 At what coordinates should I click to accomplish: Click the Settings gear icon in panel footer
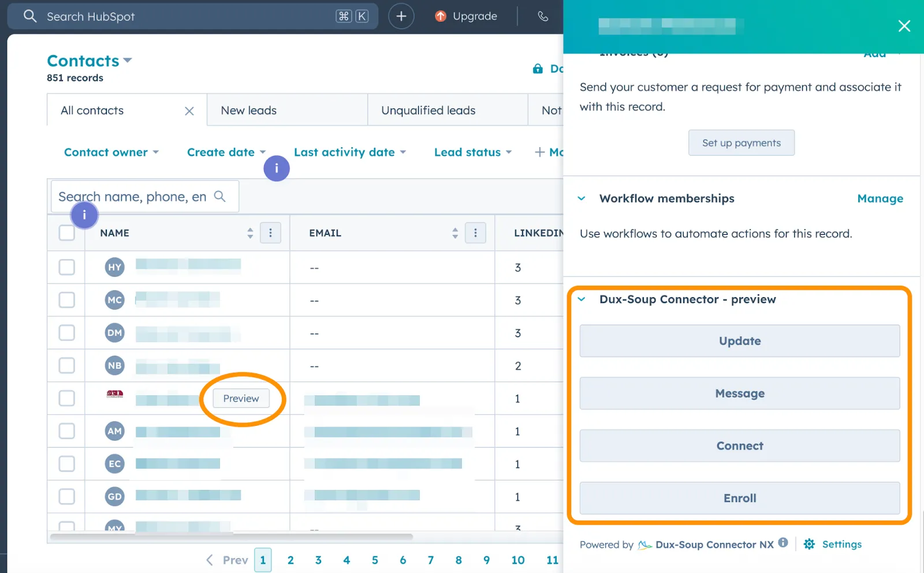[x=809, y=544]
